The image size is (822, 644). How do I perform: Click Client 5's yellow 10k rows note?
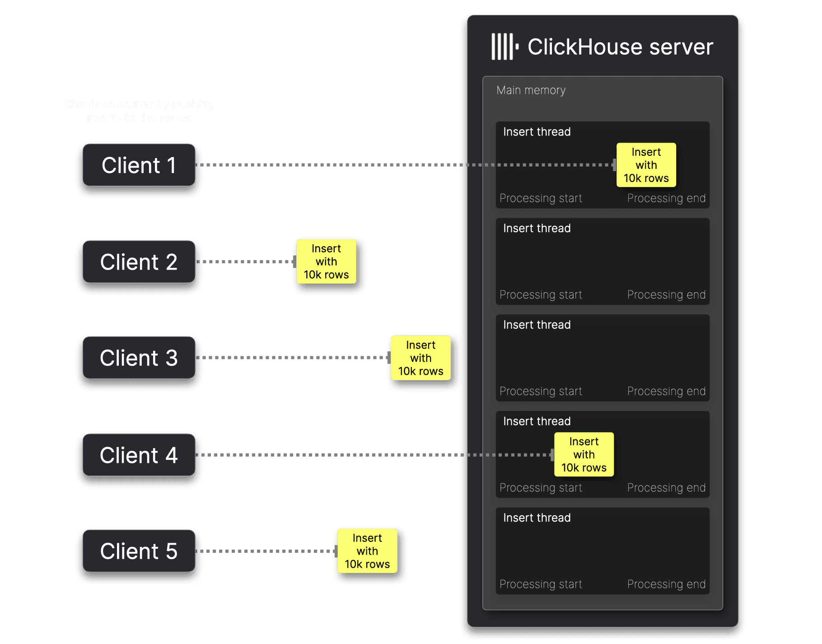click(x=367, y=551)
